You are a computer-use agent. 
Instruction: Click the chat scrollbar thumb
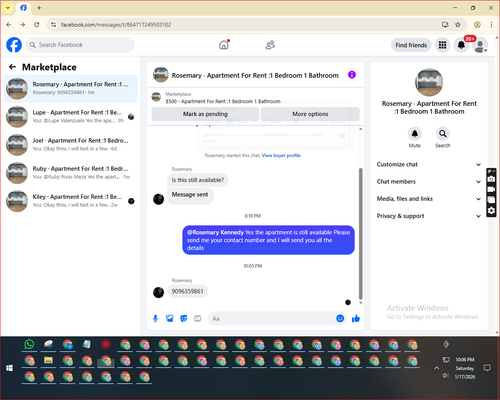360,233
